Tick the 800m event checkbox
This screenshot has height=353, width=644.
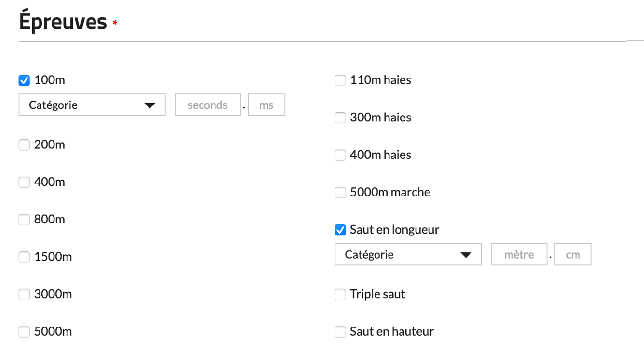coord(24,220)
